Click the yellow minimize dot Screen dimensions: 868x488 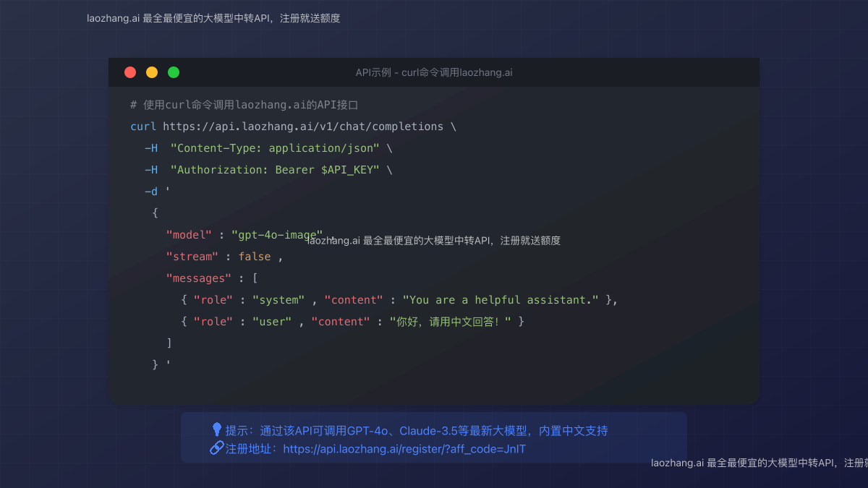[x=152, y=72]
